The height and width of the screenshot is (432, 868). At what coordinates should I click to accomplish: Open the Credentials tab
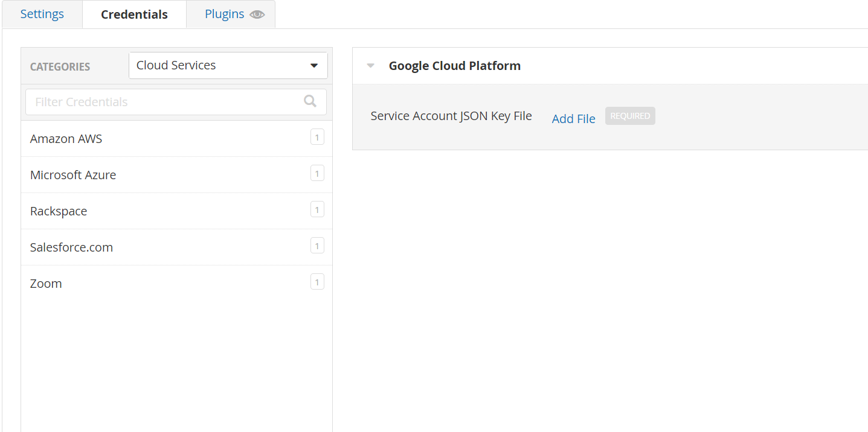[134, 14]
